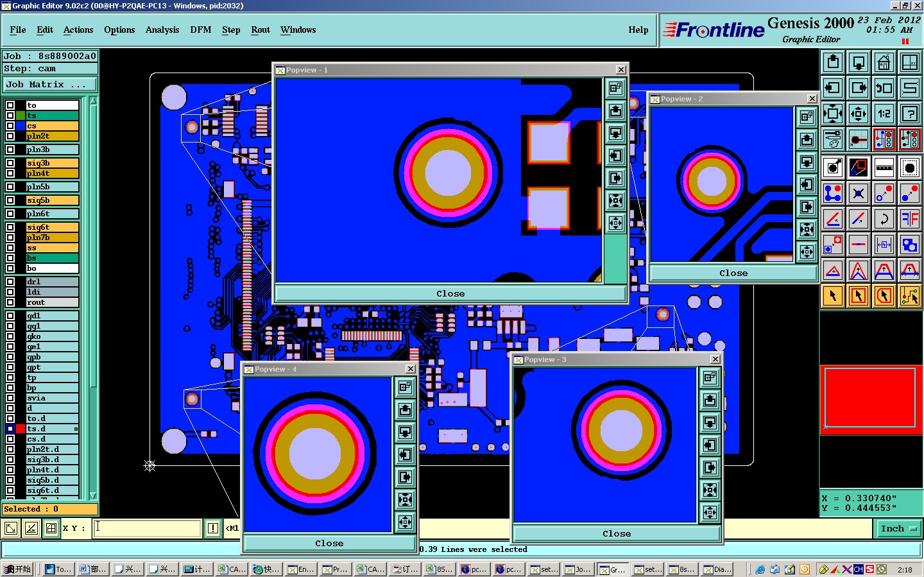
Task: Click Close button in Popview - 4
Action: coord(329,543)
